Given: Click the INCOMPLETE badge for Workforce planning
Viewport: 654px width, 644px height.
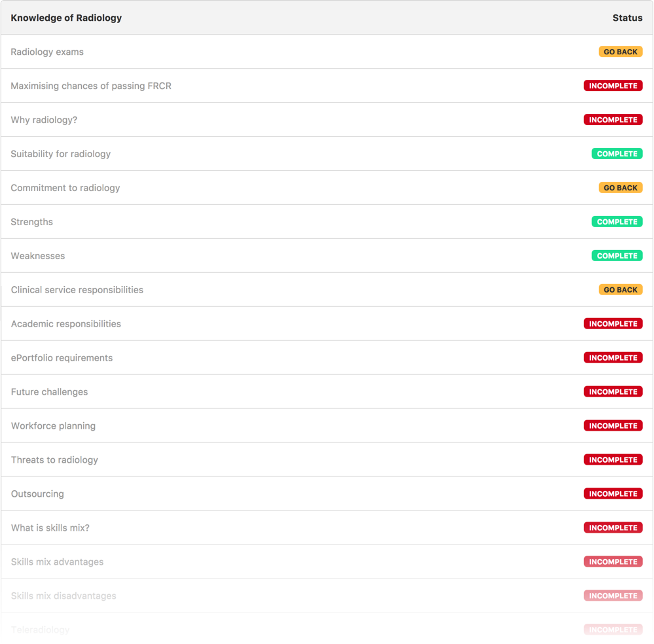Looking at the screenshot, I should tap(613, 425).
